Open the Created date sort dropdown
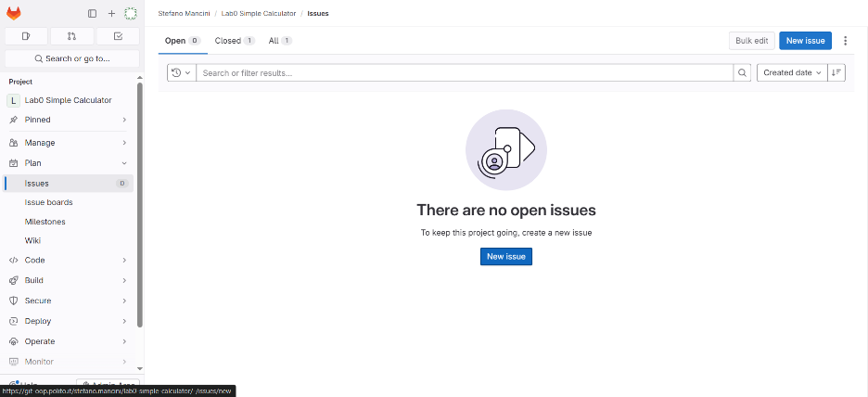The image size is (868, 397). coord(792,72)
